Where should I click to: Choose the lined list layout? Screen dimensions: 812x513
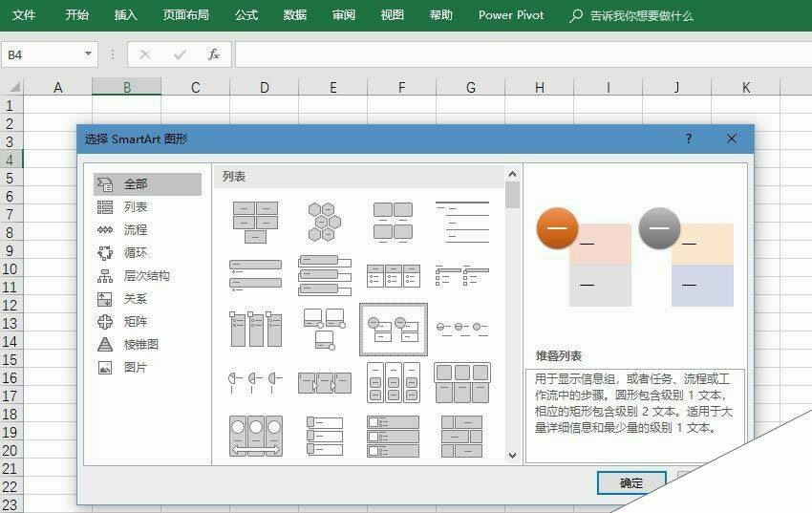[x=462, y=222]
